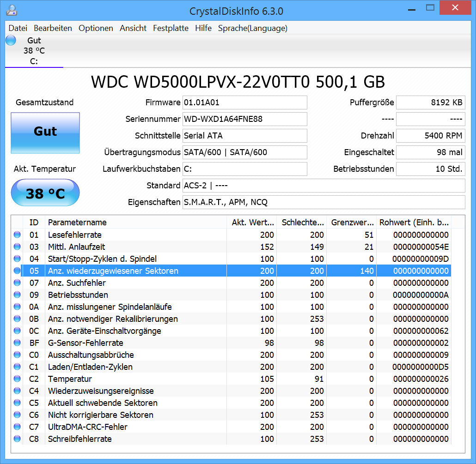The height and width of the screenshot is (464, 476).
Task: Select the Lesefehlerrate parameter name
Action: 75,235
